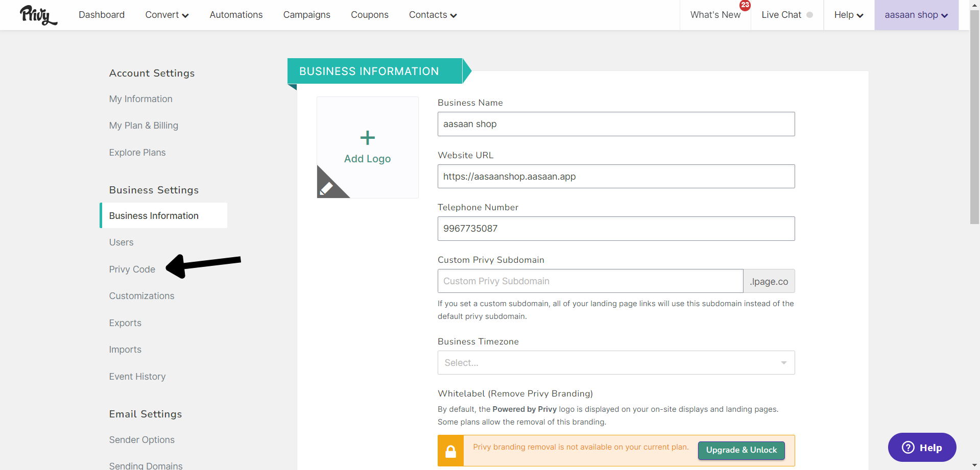Click the Business Settings heading
Viewport: 980px width, 470px height.
click(x=154, y=190)
